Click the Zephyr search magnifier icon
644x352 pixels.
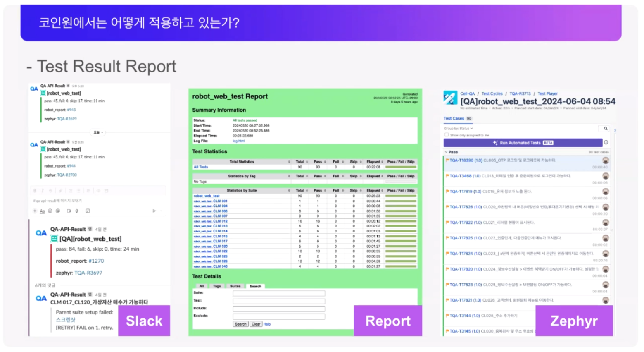pyautogui.click(x=606, y=129)
